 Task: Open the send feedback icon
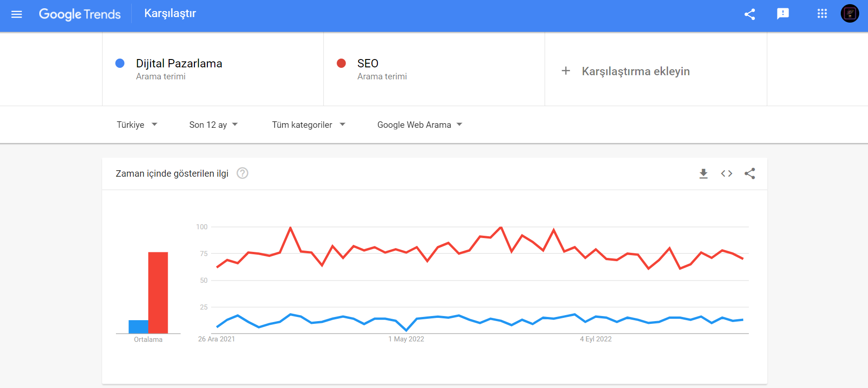click(783, 14)
